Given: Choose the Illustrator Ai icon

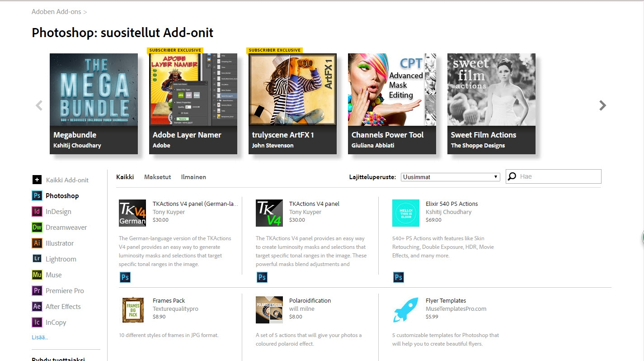Looking at the screenshot, I should (x=37, y=243).
